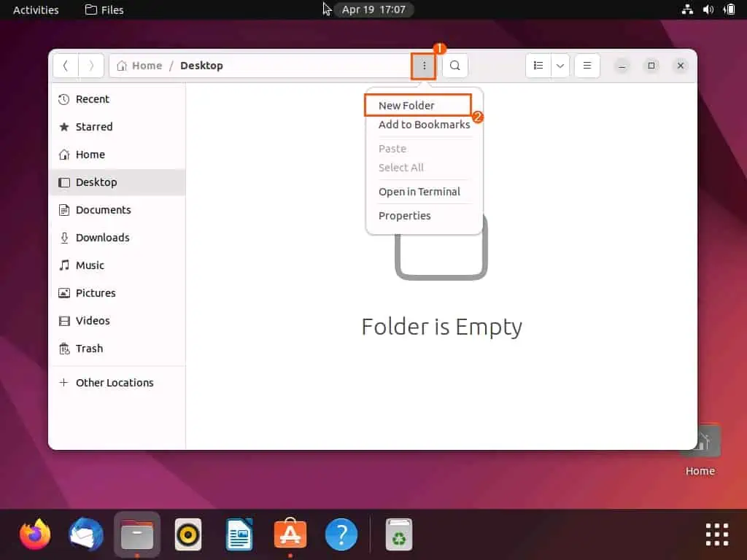Open the Show Applications grid

(x=716, y=535)
